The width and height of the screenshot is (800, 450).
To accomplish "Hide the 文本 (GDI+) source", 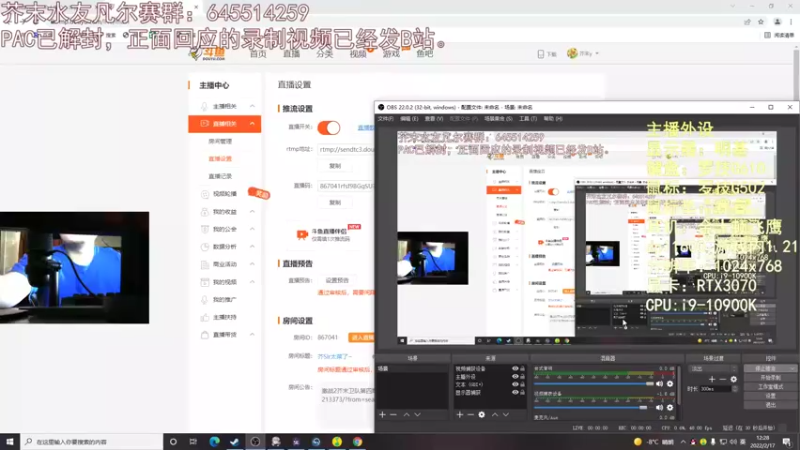I will pos(515,384).
